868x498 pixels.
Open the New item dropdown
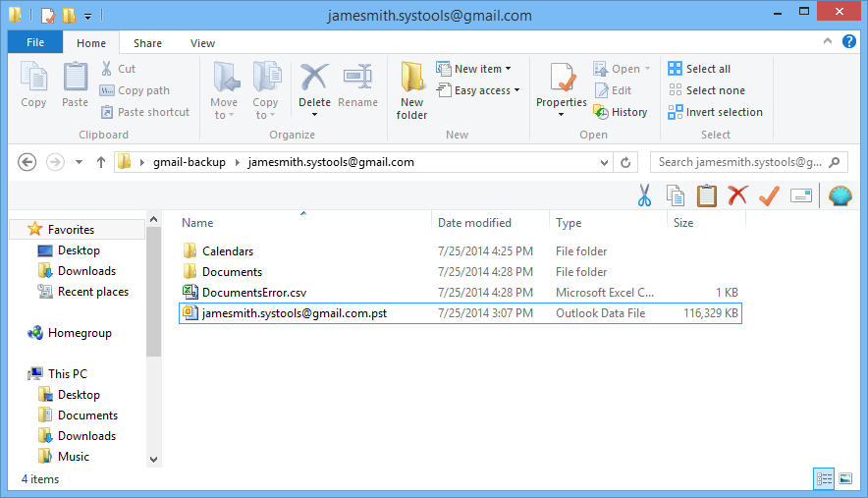(x=474, y=69)
